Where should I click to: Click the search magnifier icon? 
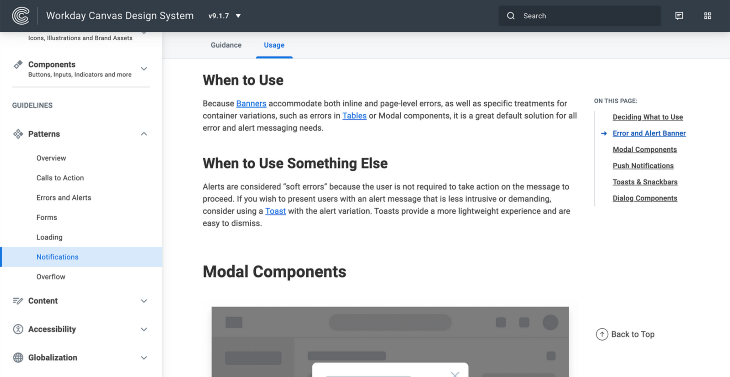pyautogui.click(x=511, y=16)
